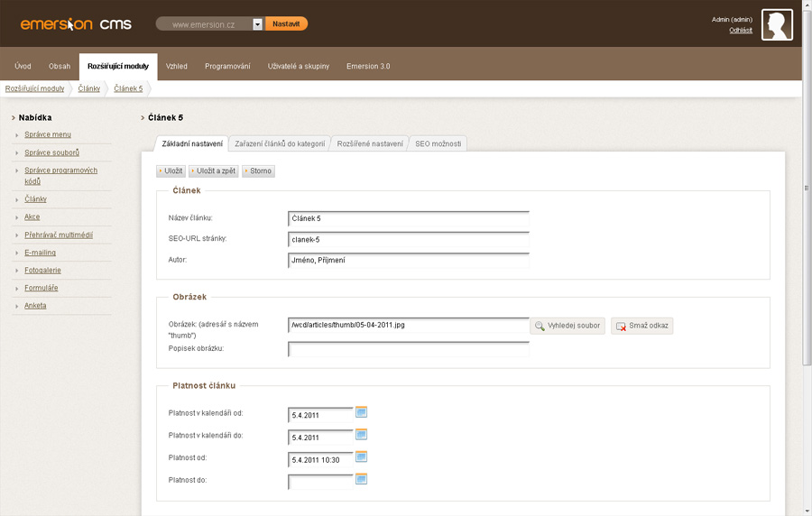The width and height of the screenshot is (812, 516).
Task: Click calendar icon next to Platnost od
Action: pos(362,456)
